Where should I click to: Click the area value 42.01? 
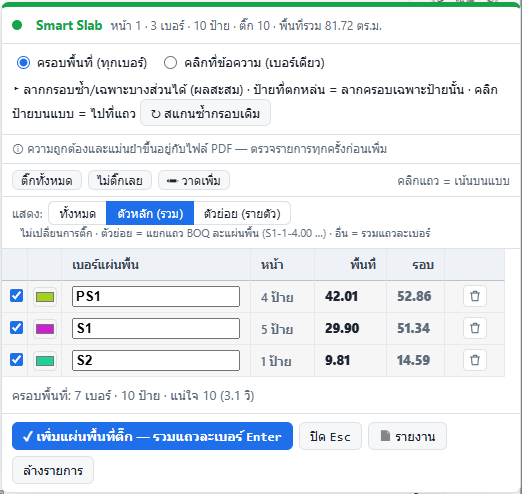(341, 296)
